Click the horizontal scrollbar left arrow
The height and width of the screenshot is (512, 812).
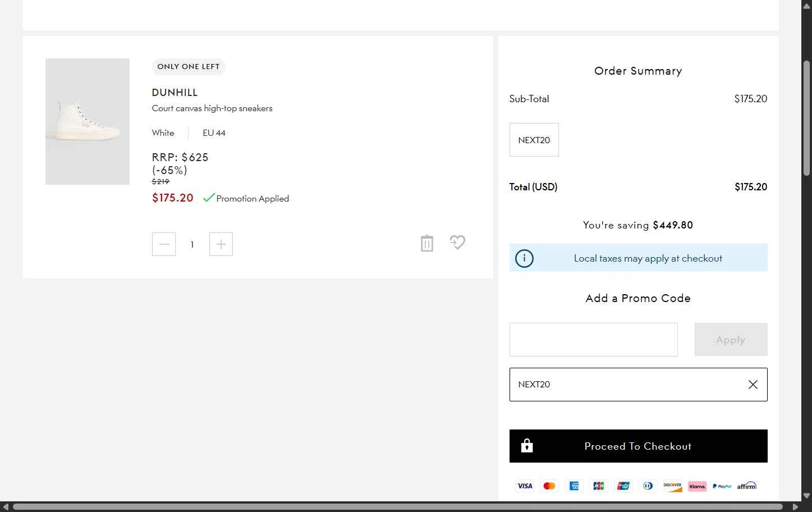6,507
